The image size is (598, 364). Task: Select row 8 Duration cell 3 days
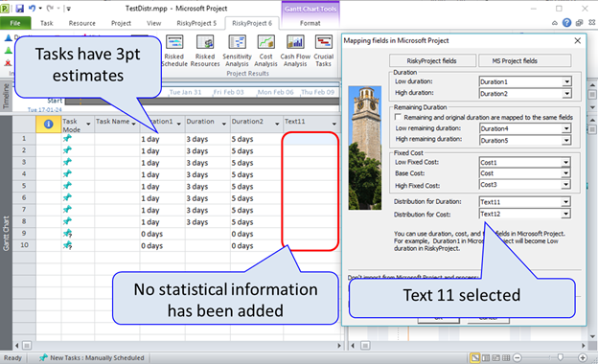point(207,222)
